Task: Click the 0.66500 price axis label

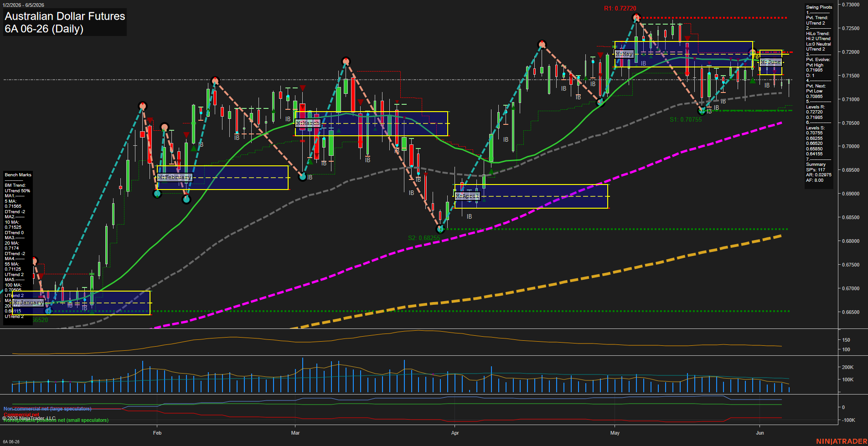Action: click(x=851, y=312)
